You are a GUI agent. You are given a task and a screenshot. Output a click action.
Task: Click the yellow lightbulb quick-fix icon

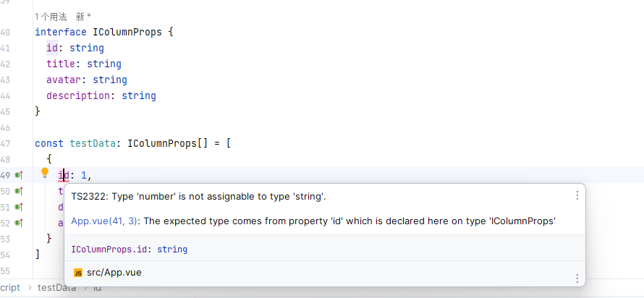click(x=44, y=174)
